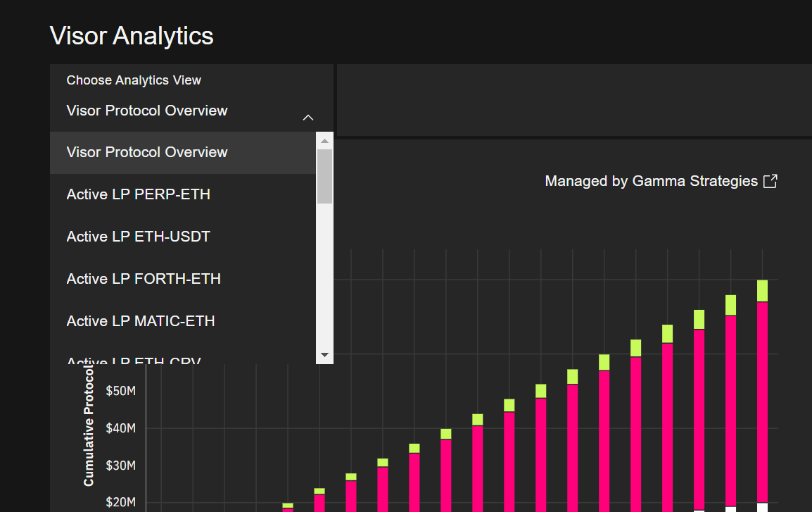Collapse the Choose Analytics View dropdown chevron

[x=308, y=118]
